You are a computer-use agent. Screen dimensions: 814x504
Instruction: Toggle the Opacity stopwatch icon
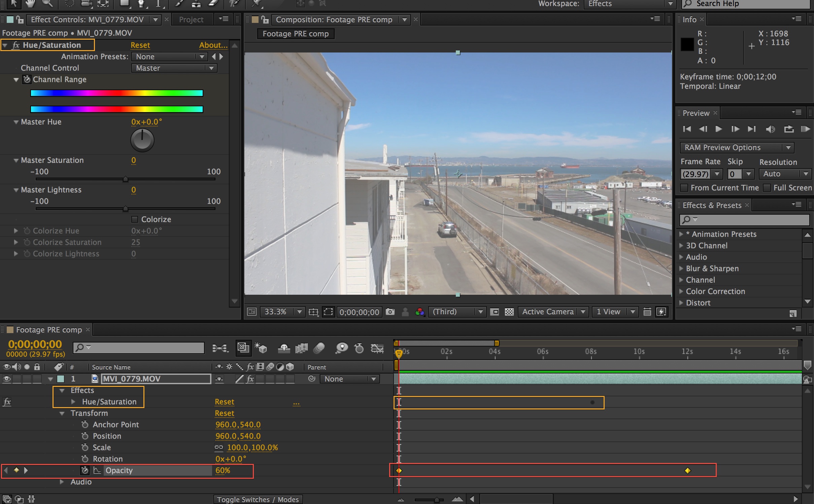click(x=85, y=470)
